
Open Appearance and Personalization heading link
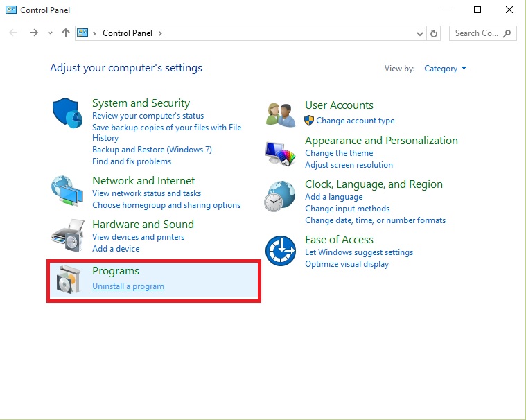[x=381, y=140]
